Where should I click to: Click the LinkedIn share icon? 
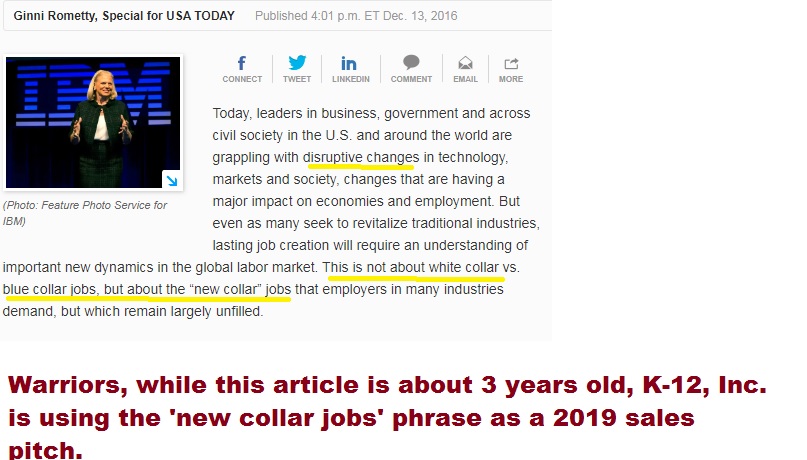coord(348,63)
